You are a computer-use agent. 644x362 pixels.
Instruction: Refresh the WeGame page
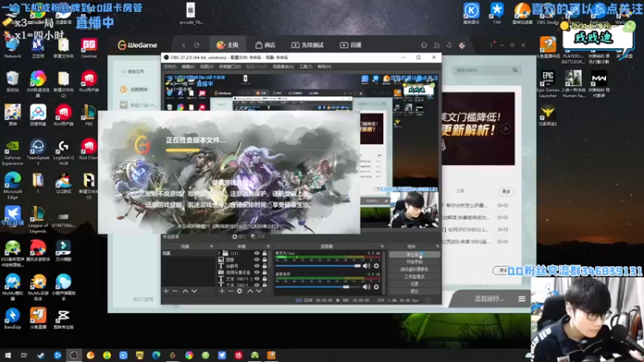196,45
